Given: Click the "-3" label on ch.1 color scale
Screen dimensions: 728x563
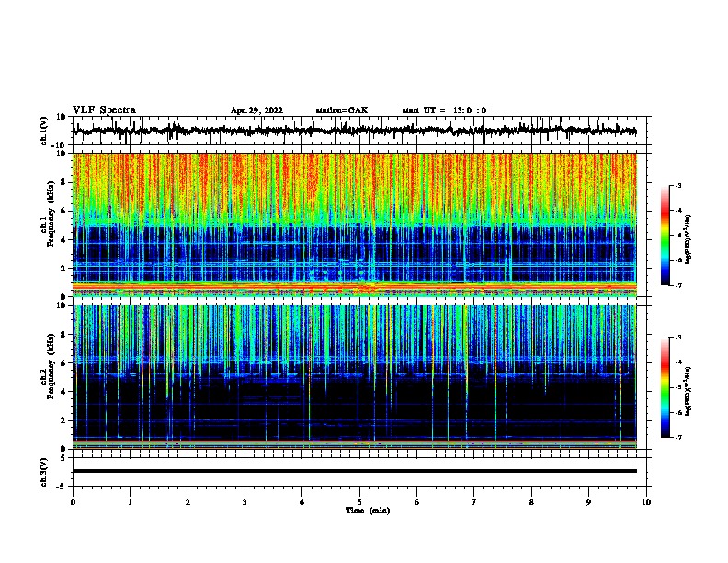Looking at the screenshot, I should [677, 185].
